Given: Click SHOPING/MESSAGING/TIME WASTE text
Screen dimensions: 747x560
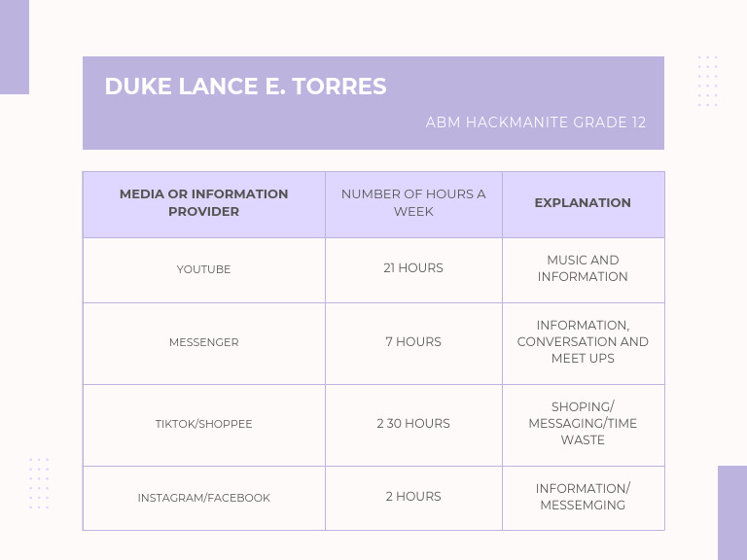Looking at the screenshot, I should coord(583,423).
